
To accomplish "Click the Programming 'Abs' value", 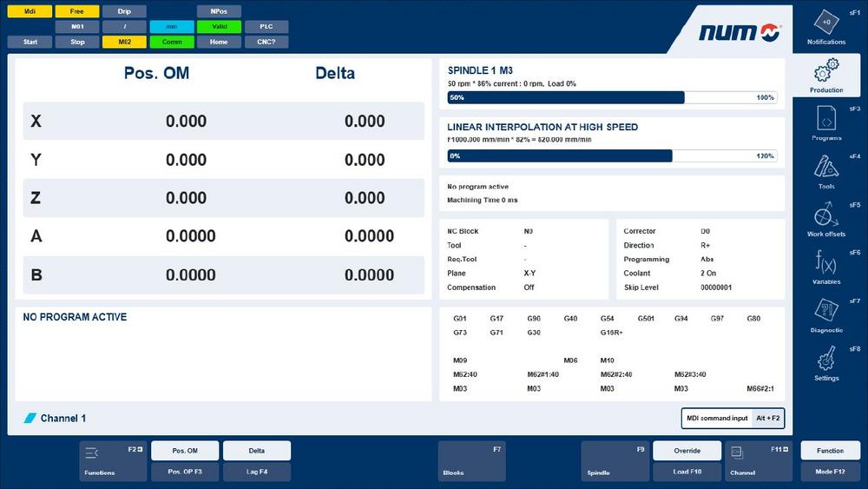I will [707, 259].
